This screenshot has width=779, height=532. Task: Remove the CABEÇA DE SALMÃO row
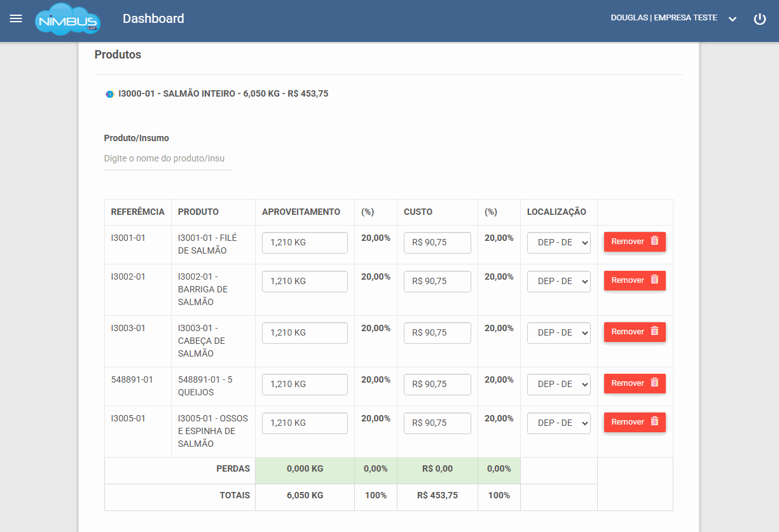click(x=635, y=332)
